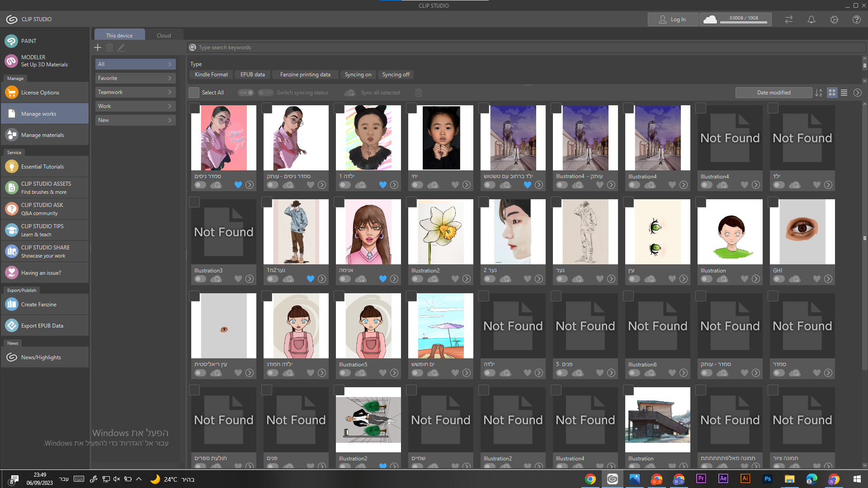868x488 pixels.
Task: Check the Select All checkbox
Action: click(194, 93)
